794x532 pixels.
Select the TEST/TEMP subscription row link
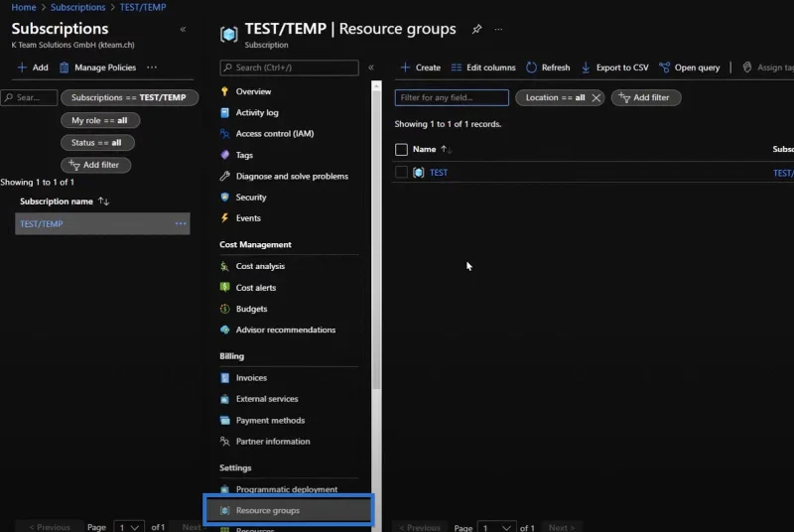[42, 223]
